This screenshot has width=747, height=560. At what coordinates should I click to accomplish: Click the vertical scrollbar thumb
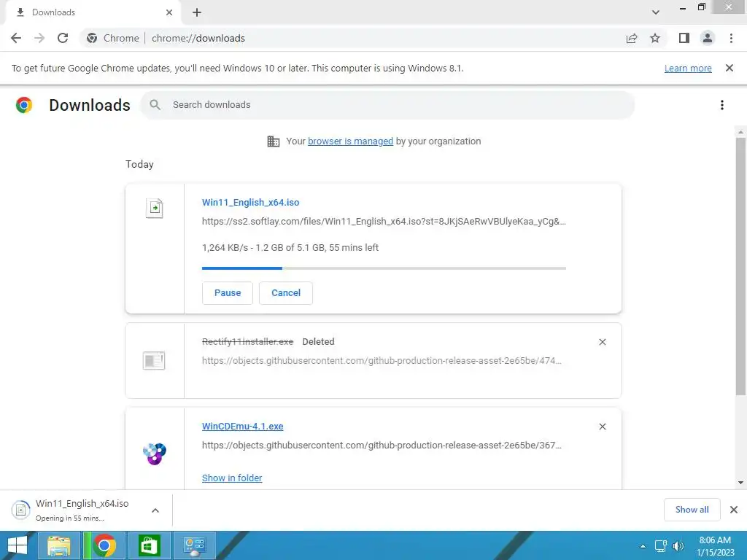[x=740, y=267]
